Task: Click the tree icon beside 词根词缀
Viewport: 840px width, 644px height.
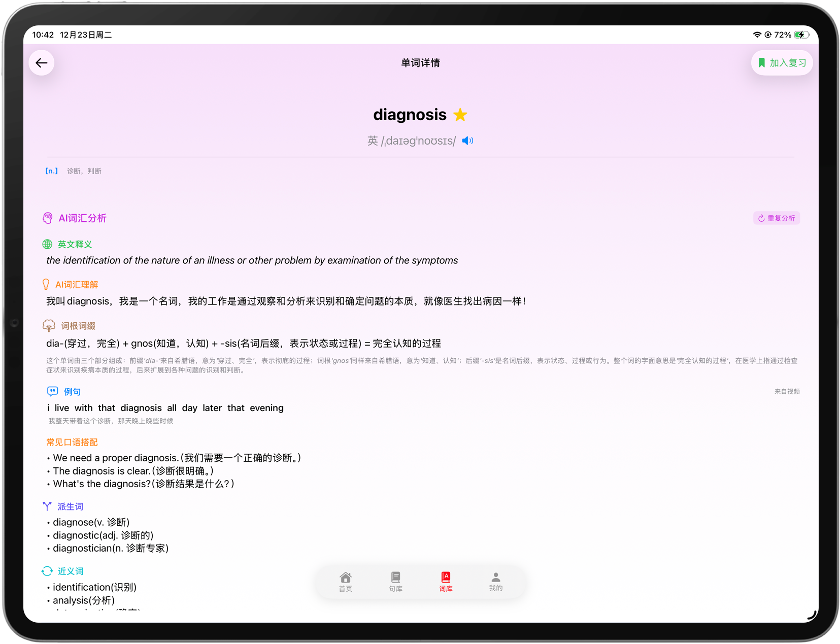Action: point(49,325)
